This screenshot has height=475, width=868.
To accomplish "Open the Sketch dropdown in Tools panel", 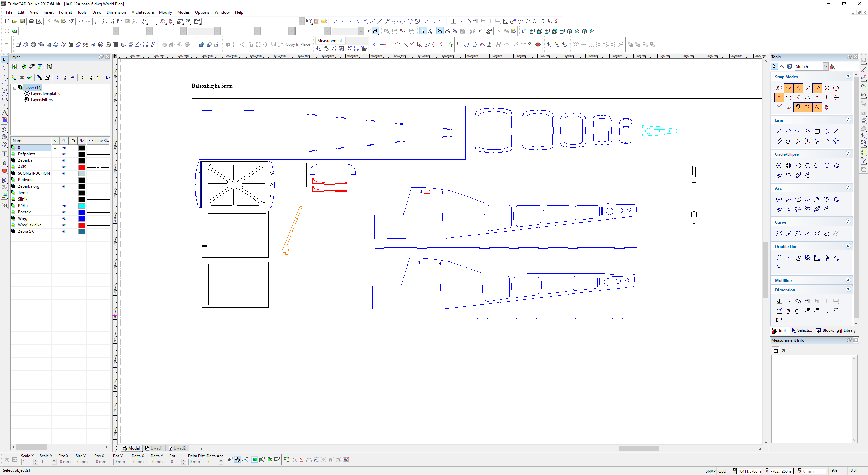I will pos(825,66).
